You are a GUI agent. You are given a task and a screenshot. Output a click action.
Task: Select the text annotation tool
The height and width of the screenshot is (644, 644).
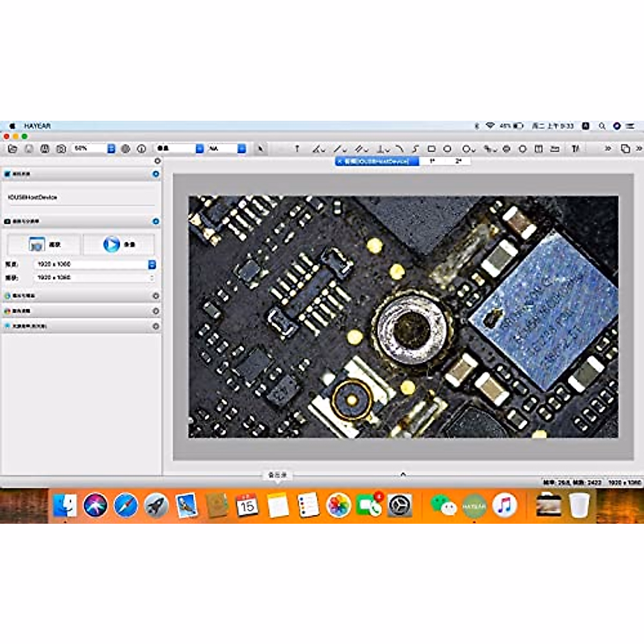click(x=296, y=147)
